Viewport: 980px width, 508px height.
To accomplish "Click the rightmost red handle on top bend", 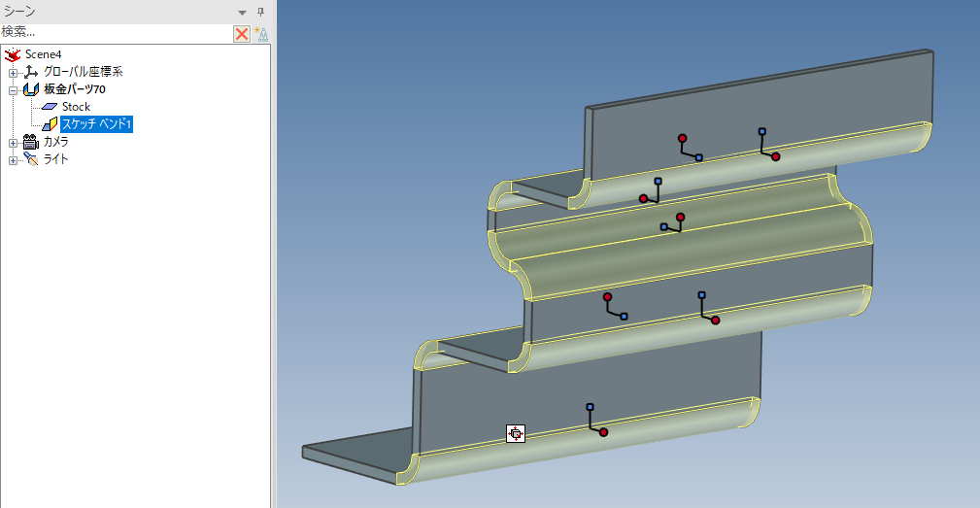I will (775, 156).
